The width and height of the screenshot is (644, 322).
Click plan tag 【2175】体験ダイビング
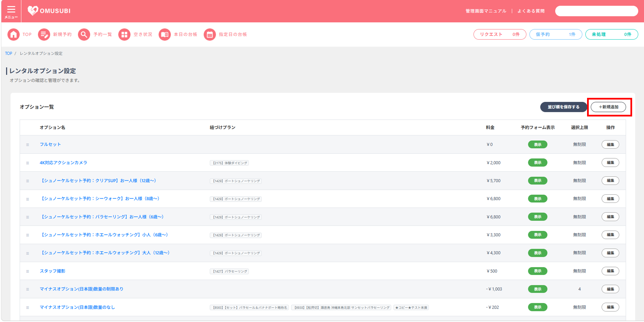coord(229,163)
